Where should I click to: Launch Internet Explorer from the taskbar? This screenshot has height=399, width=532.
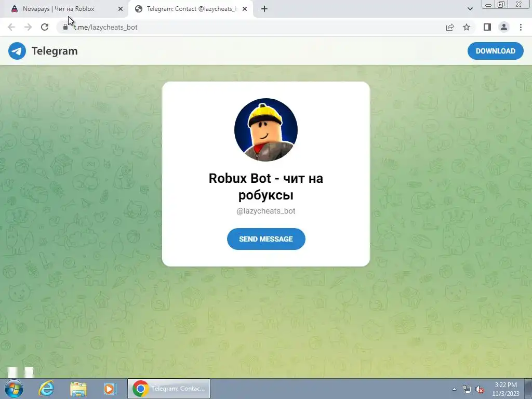pos(46,389)
